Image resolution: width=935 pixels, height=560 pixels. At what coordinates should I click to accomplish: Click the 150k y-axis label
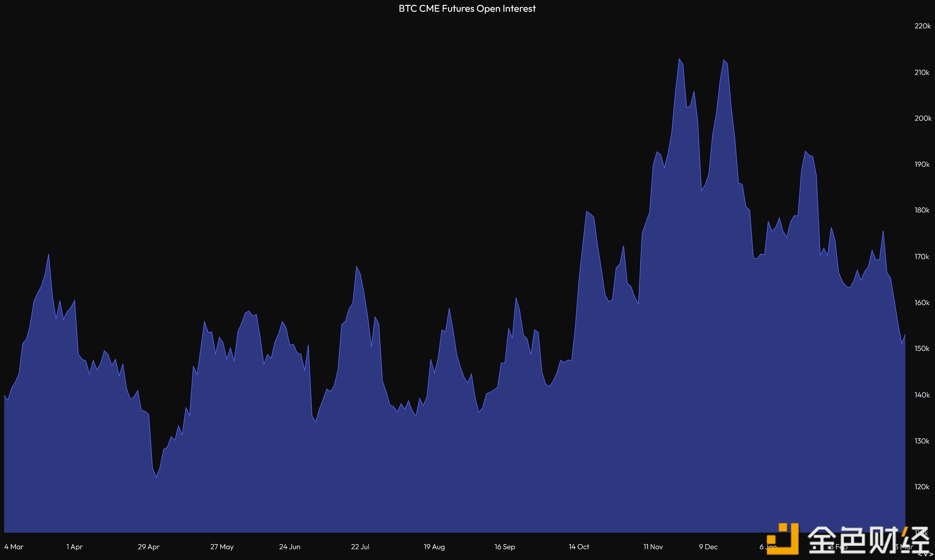pyautogui.click(x=922, y=348)
